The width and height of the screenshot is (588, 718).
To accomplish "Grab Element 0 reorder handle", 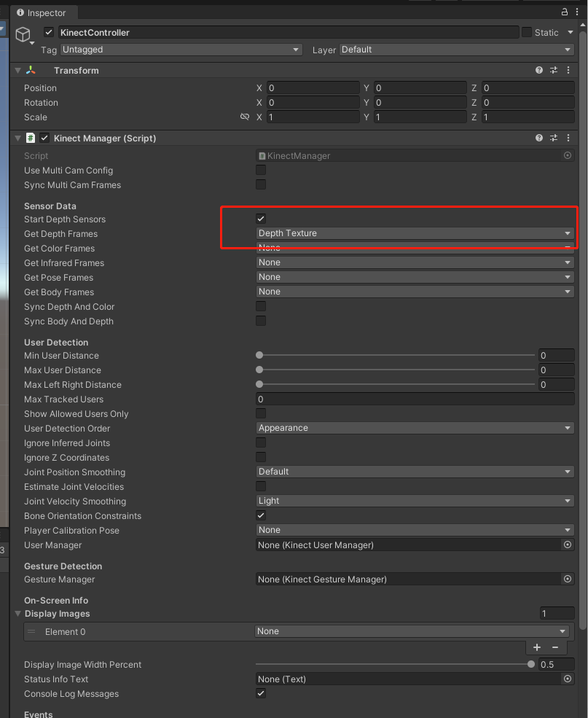I will tap(31, 631).
